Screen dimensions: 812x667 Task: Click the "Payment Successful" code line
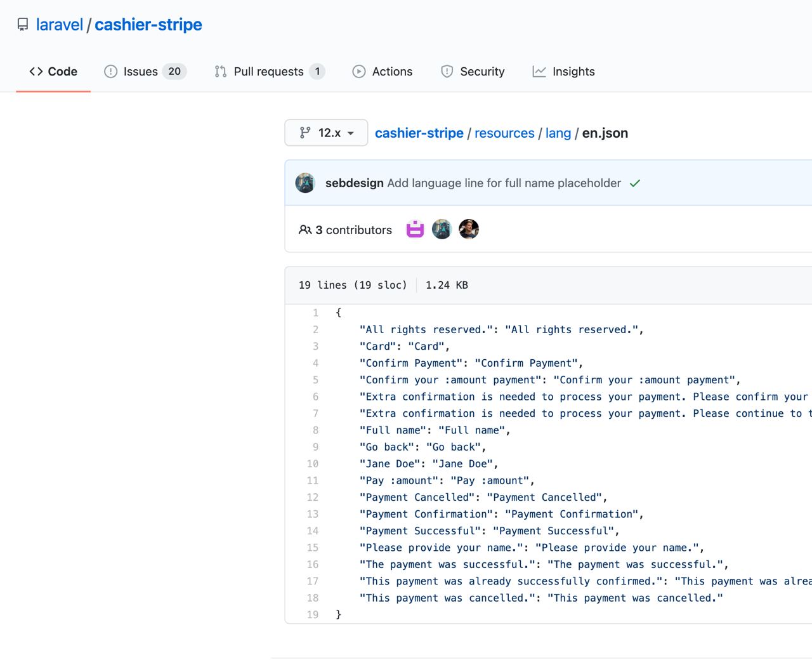pos(490,531)
